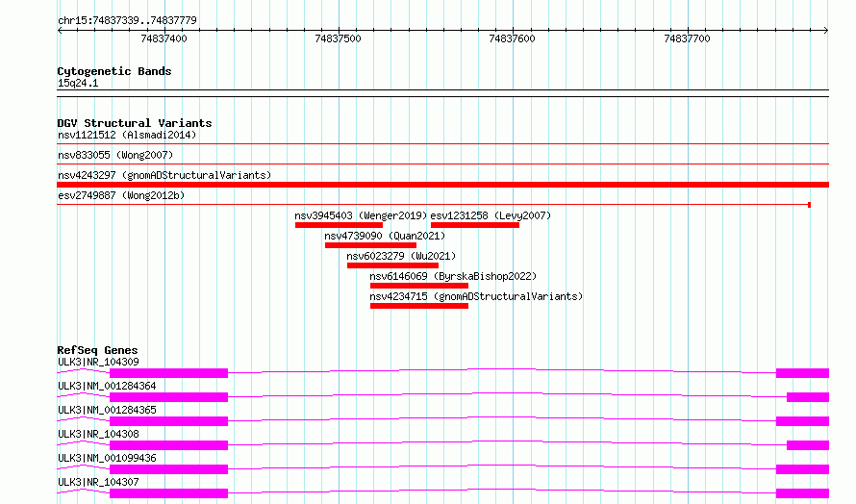The height and width of the screenshot is (504, 856).
Task: Click the 74837500 ruler position label
Action: click(338, 38)
